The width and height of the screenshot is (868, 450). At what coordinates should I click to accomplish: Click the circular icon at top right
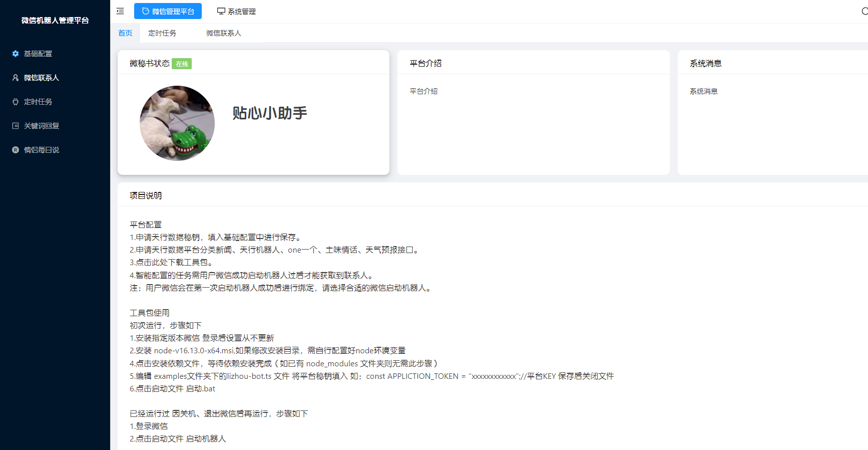(x=864, y=11)
